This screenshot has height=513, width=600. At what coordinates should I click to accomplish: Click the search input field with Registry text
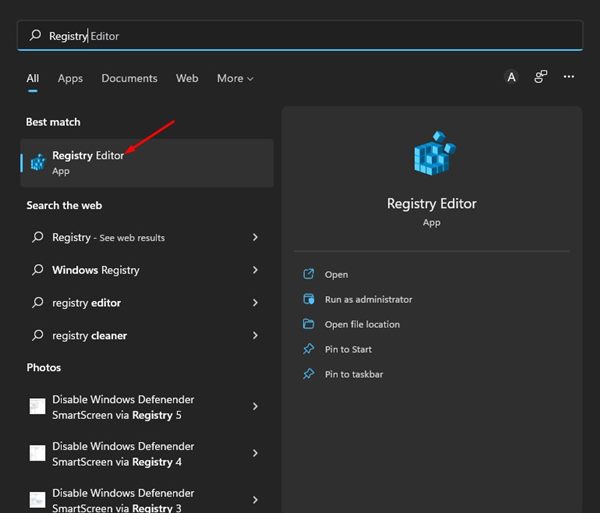pos(300,36)
